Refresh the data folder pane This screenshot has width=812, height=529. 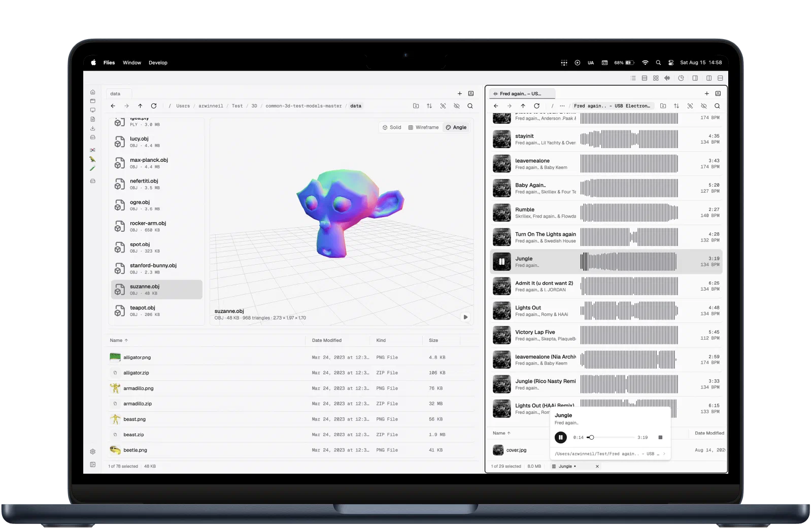pyautogui.click(x=154, y=106)
